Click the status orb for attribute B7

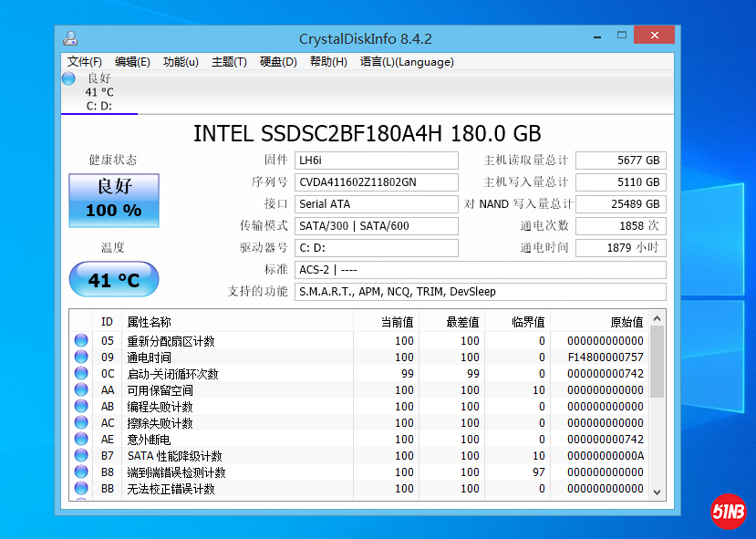pos(81,456)
